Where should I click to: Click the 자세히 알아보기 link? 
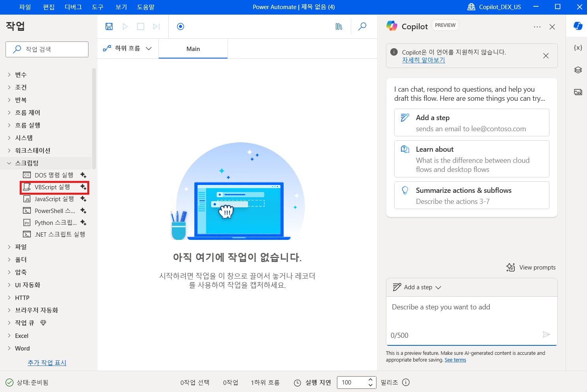coord(423,60)
